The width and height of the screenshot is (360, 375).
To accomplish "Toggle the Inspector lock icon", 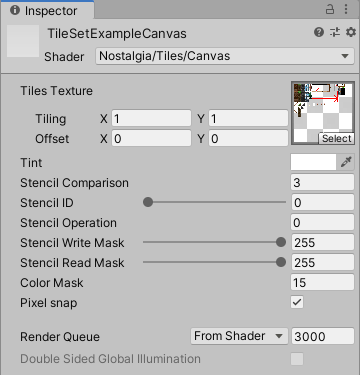I will point(330,9).
